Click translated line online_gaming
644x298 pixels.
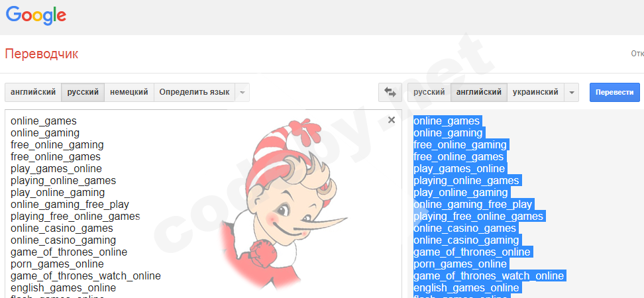449,133
